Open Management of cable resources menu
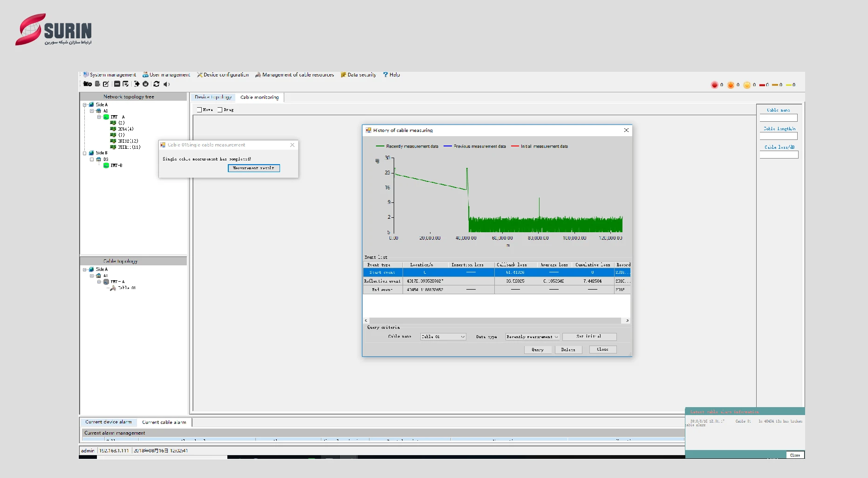This screenshot has width=868, height=478. [x=294, y=75]
